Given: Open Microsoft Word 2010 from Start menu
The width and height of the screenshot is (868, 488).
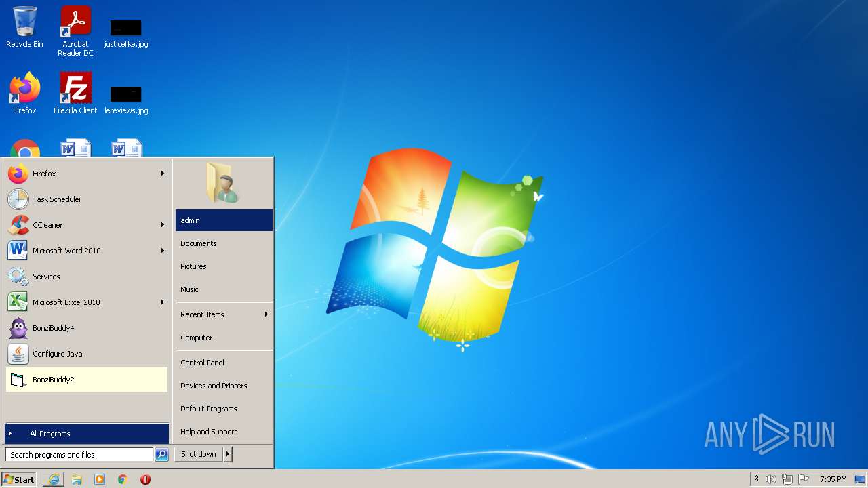Looking at the screenshot, I should [x=87, y=251].
